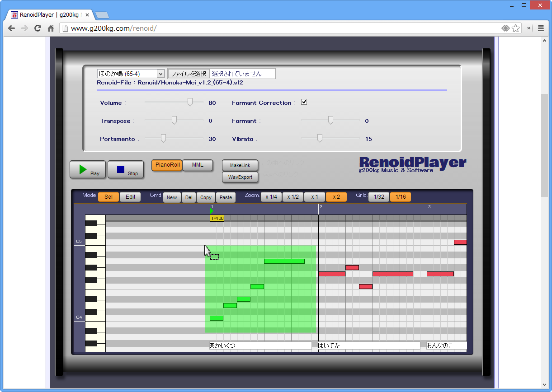The image size is (552, 392).
Task: Select the Sel mode
Action: coord(109,197)
